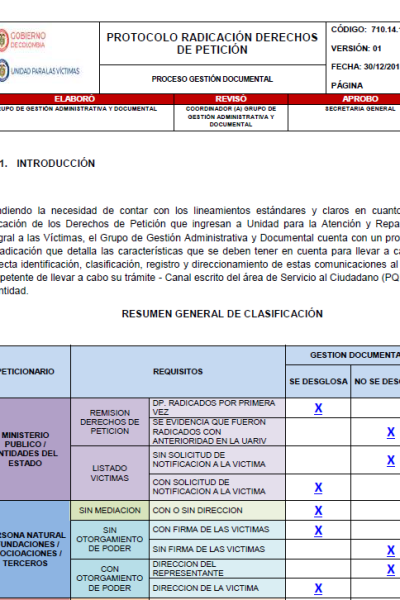Image resolution: width=400 pixels, height=600 pixels.
Task: Follow X link in SIN SOLICITUD DE NOTIFICACION row
Action: coord(390,460)
